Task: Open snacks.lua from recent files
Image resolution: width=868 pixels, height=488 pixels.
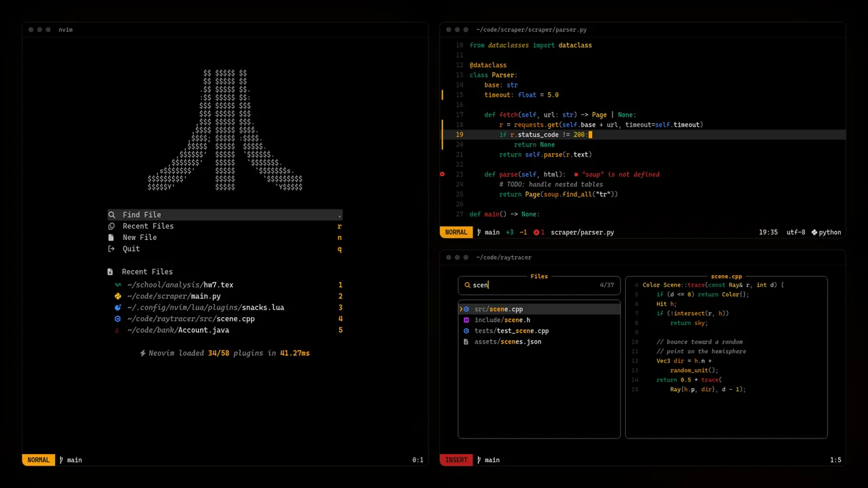Action: pos(229,308)
